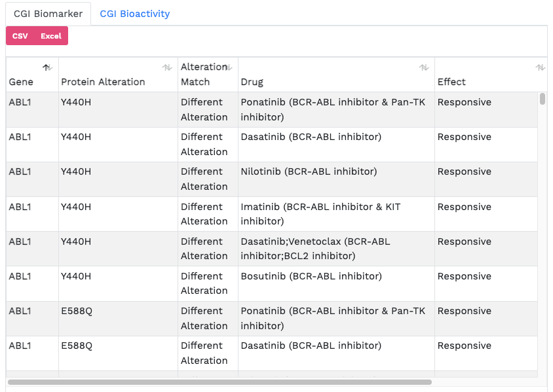
Task: Click the vertical table scrollbar thumb
Action: (x=542, y=99)
